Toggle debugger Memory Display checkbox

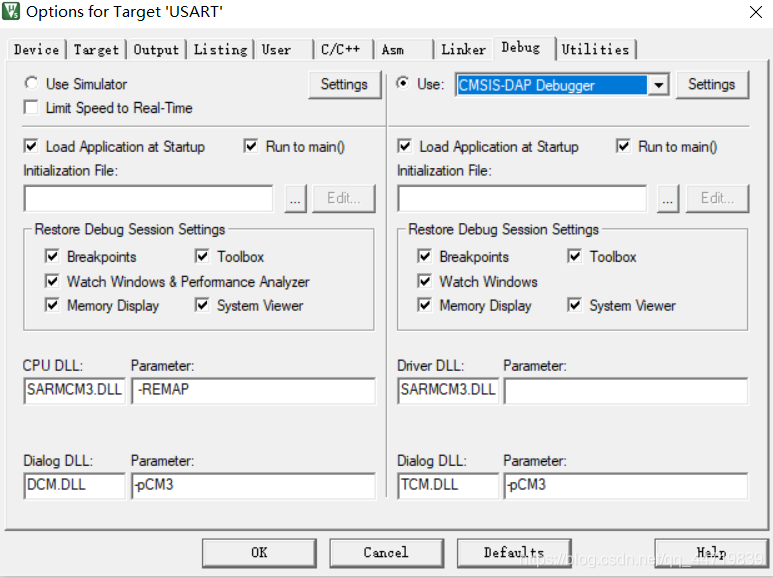click(x=424, y=305)
